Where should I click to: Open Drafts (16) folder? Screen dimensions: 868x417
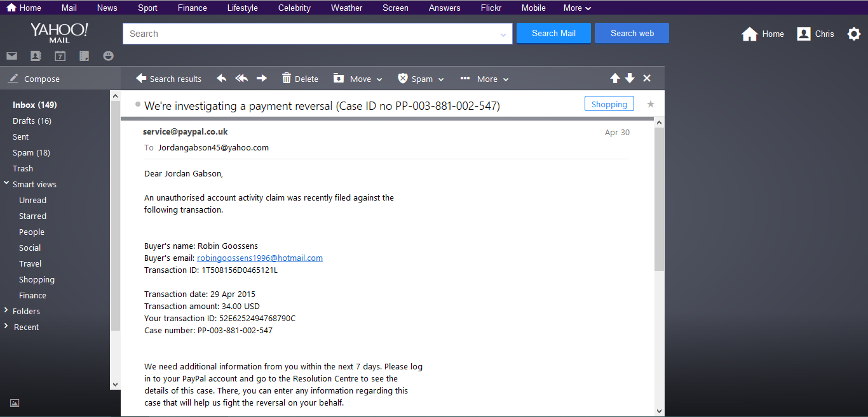coord(32,121)
